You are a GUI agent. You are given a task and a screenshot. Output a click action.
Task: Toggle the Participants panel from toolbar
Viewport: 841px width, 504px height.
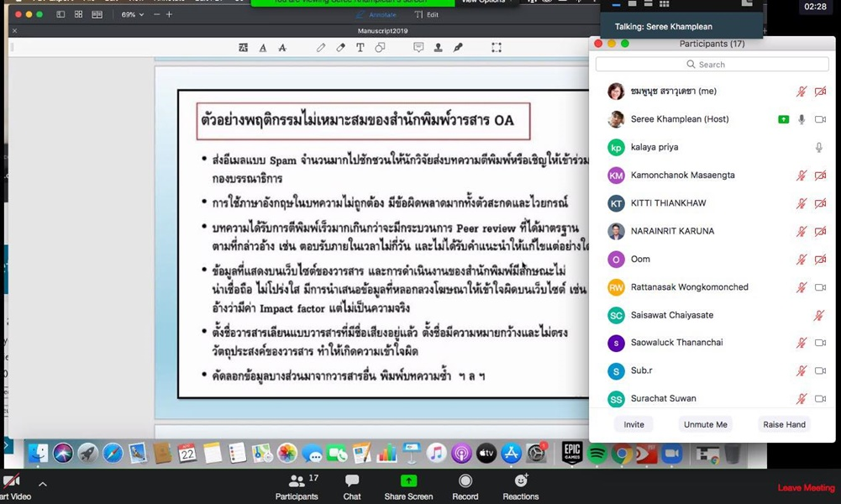297,486
